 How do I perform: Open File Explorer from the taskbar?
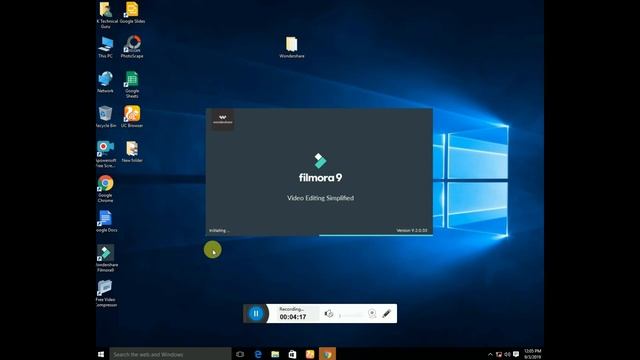tap(275, 354)
